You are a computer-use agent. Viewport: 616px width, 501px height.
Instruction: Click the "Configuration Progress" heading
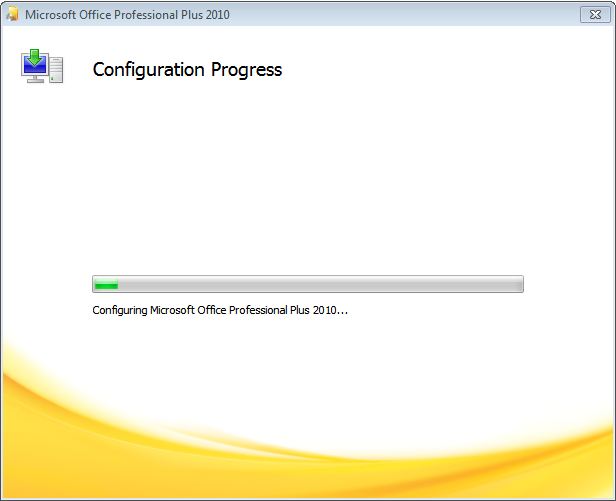click(187, 70)
